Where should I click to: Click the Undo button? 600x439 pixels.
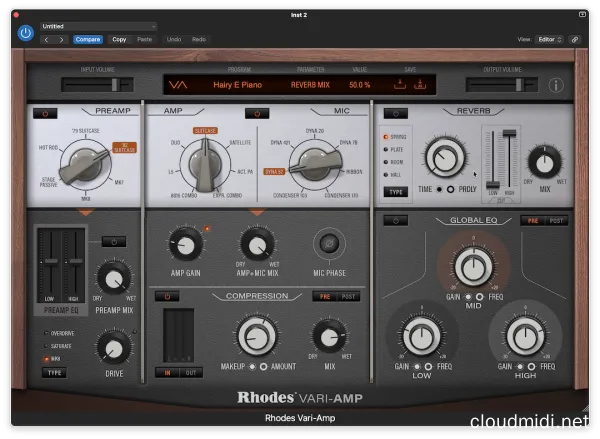[x=174, y=39]
